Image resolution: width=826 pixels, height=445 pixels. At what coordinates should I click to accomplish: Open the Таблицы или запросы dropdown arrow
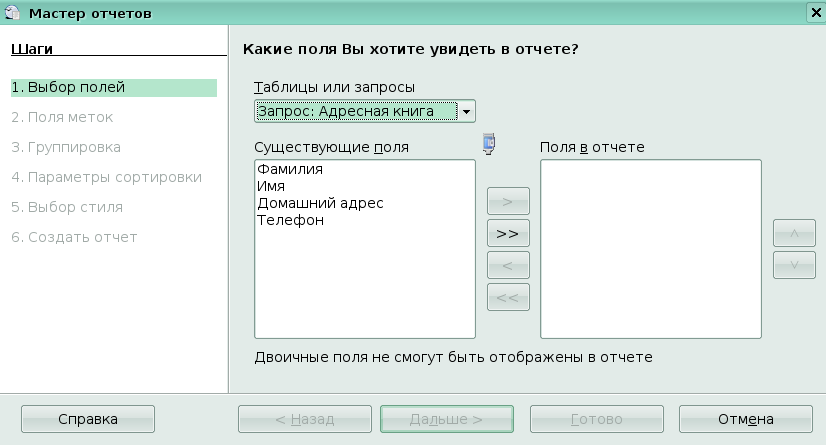(467, 111)
